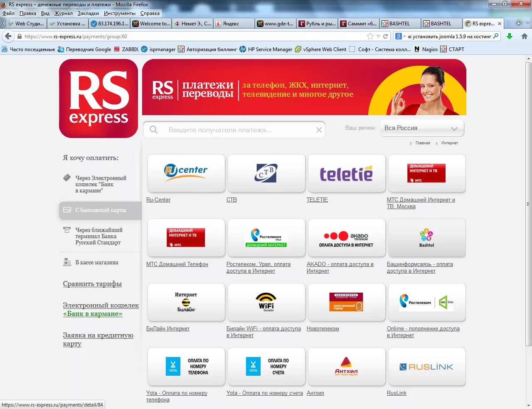Open the Ru-Center payment tile
This screenshot has width=532, height=409.
click(x=186, y=173)
